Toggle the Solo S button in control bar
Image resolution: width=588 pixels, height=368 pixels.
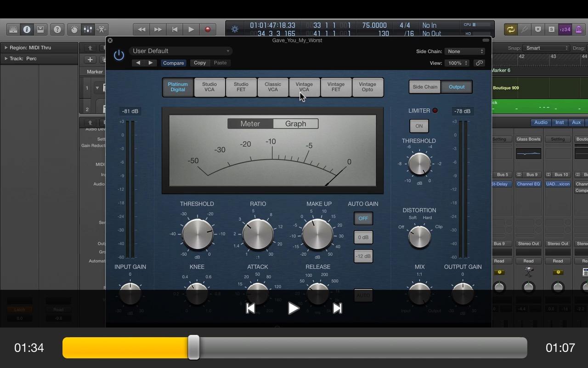point(551,29)
